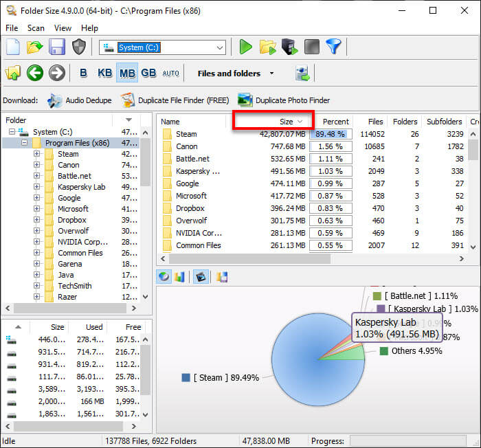The image size is (481, 448).
Task: Open Files and folders dropdown
Action: point(236,74)
